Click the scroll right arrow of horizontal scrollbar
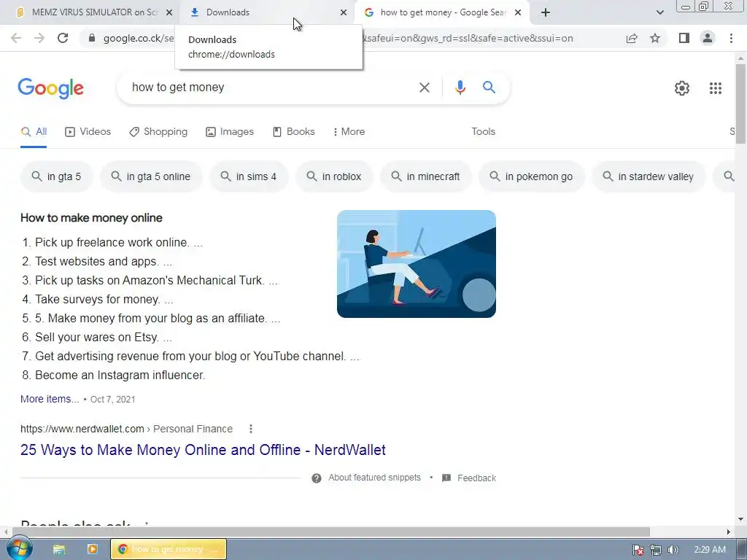 (x=729, y=532)
